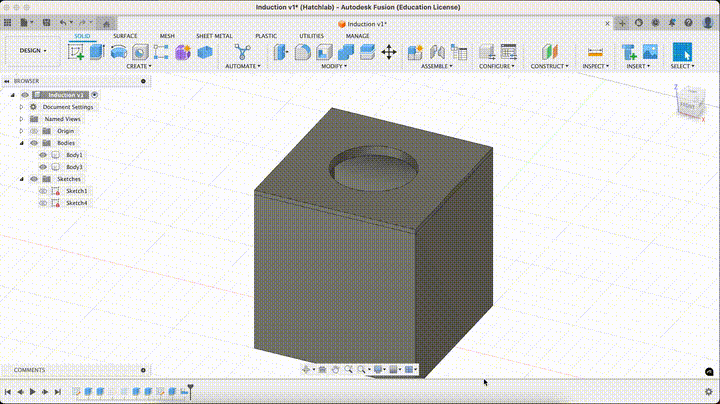The width and height of the screenshot is (720, 404).
Task: Select the Measure ruler tool
Action: point(595,52)
